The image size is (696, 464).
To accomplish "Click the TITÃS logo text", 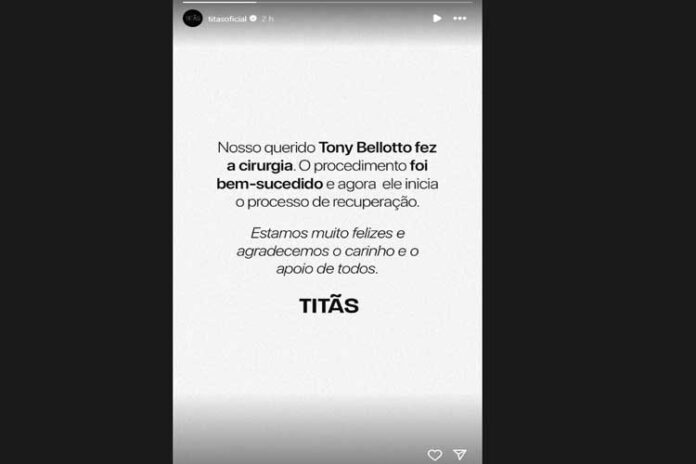I will click(x=328, y=305).
